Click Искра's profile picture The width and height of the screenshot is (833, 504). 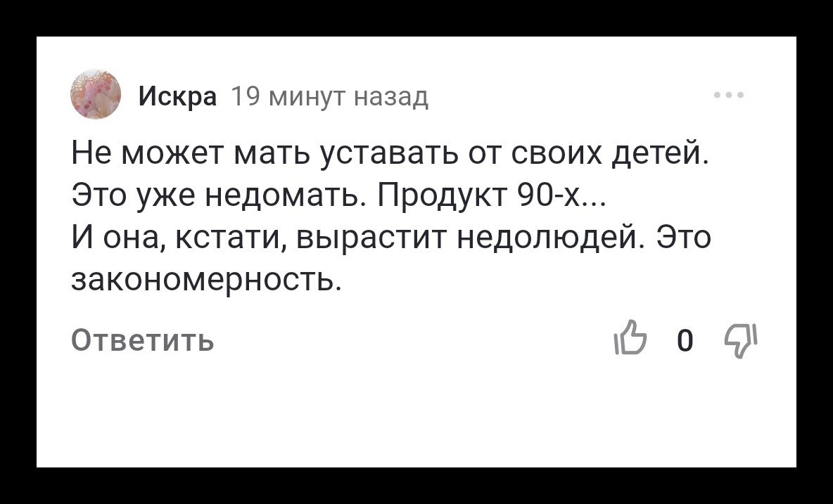pos(96,93)
